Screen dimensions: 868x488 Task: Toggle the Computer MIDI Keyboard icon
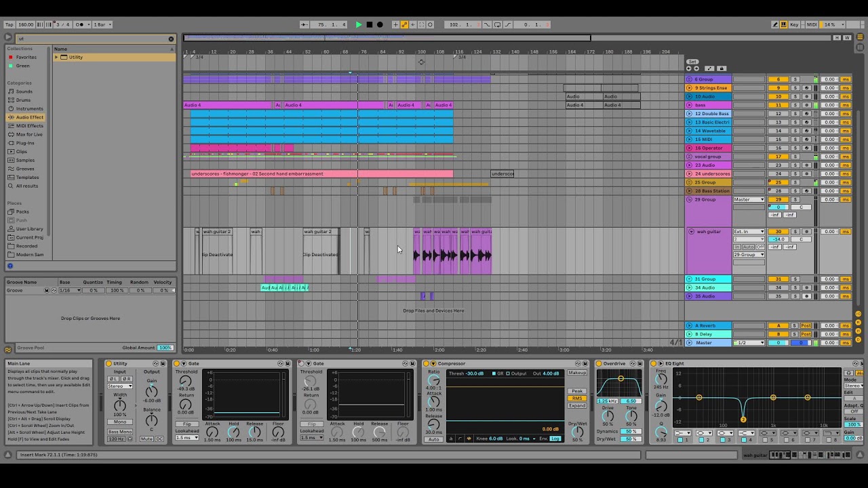point(784,24)
